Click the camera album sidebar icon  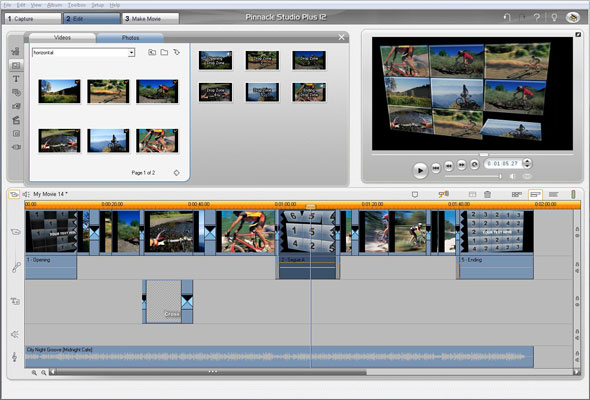click(x=16, y=106)
